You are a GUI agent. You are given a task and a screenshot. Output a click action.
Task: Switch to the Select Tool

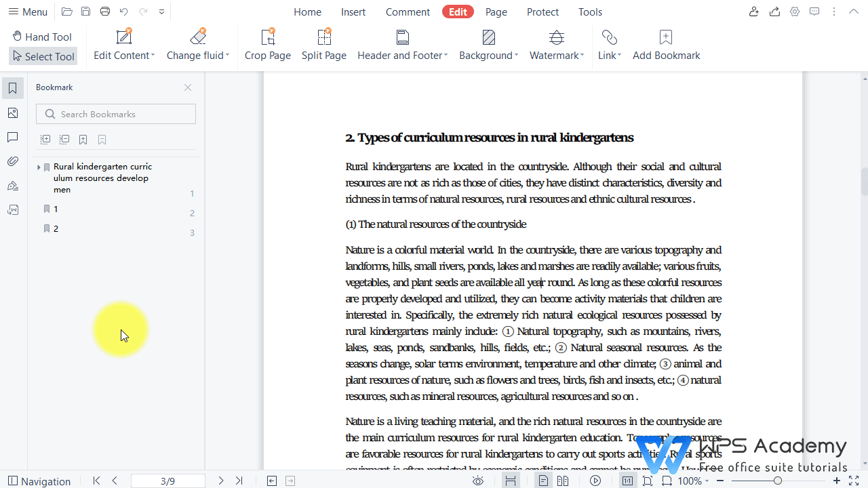click(x=43, y=56)
